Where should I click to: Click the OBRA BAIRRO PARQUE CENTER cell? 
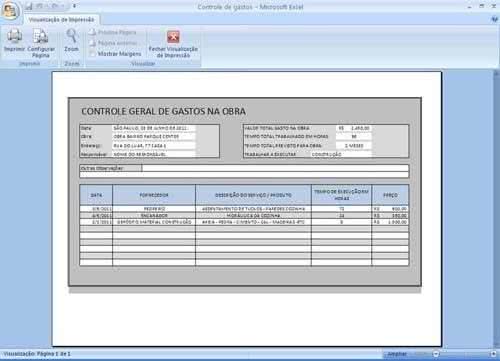[154, 137]
